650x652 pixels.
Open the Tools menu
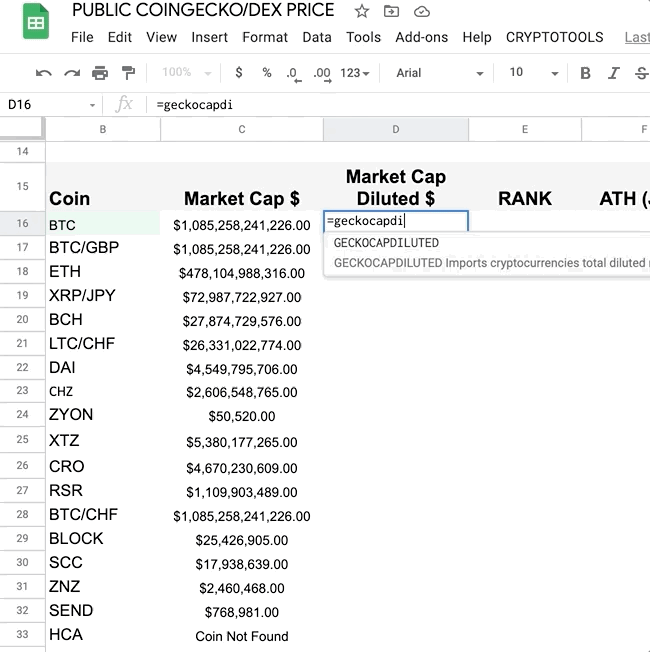[363, 37]
